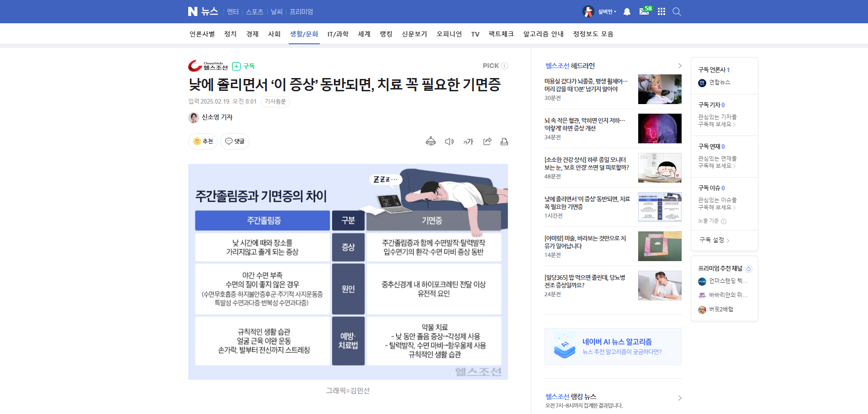Viewport: 868px width, 414px height.
Task: Open the 기사원문 original article link
Action: (x=275, y=101)
